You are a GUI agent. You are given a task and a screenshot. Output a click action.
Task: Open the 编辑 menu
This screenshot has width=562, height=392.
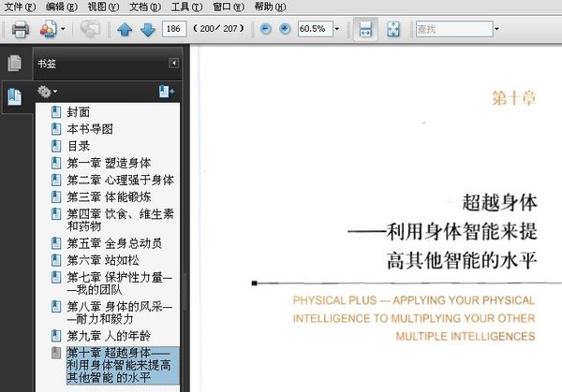[62, 7]
